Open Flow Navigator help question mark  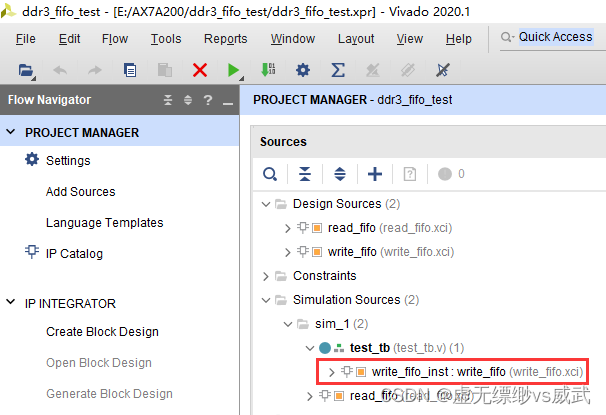pyautogui.click(x=208, y=100)
